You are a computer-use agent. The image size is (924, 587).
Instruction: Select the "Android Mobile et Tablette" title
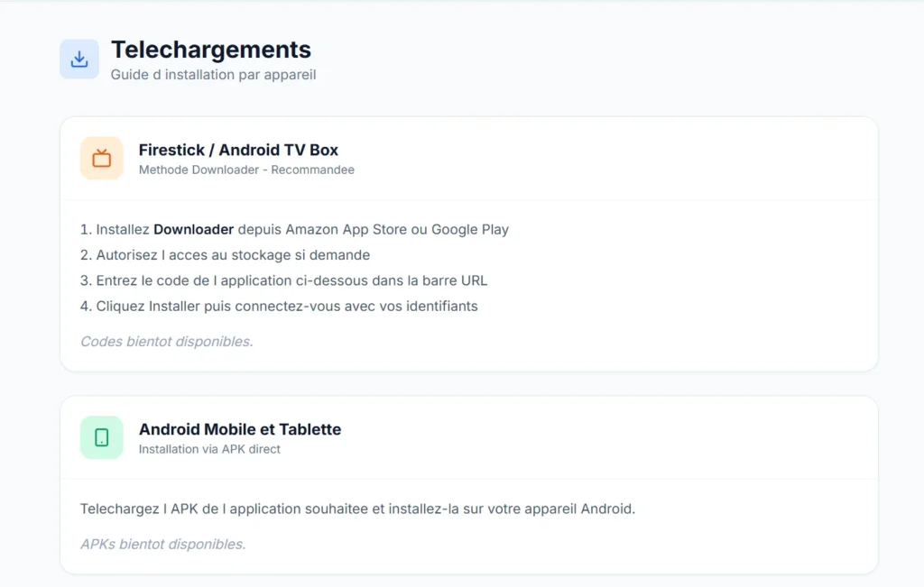(240, 429)
